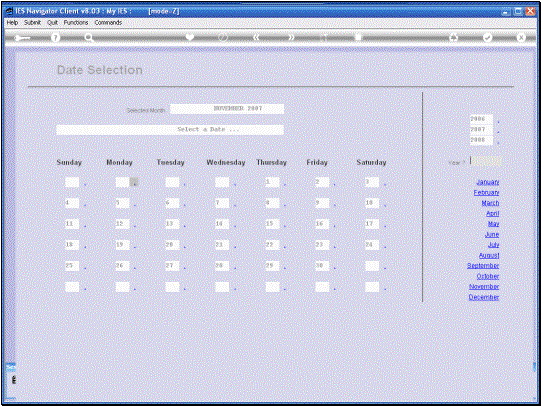Switch to January
This screenshot has width=541, height=406.
488,182
